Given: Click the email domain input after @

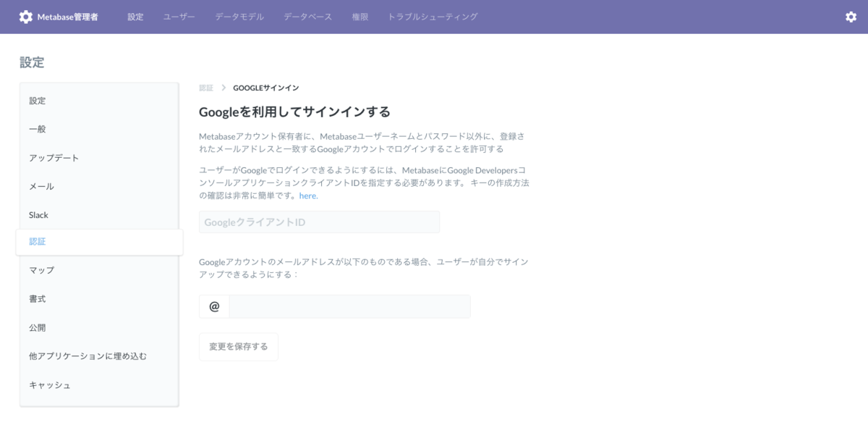Looking at the screenshot, I should tap(349, 306).
